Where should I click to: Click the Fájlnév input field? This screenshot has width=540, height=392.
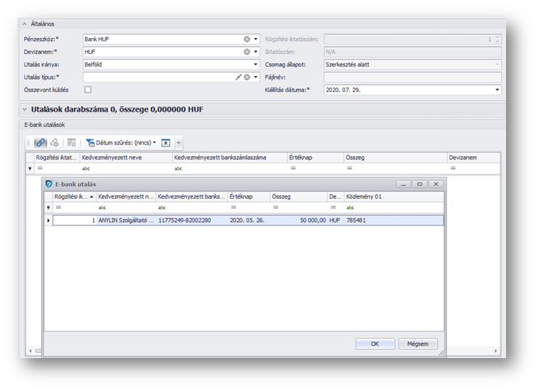pos(412,78)
